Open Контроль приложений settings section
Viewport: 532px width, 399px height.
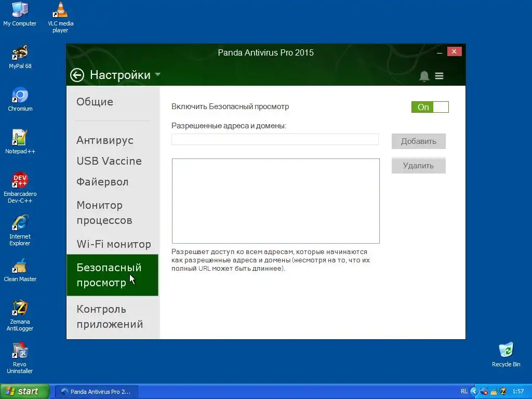tap(110, 316)
